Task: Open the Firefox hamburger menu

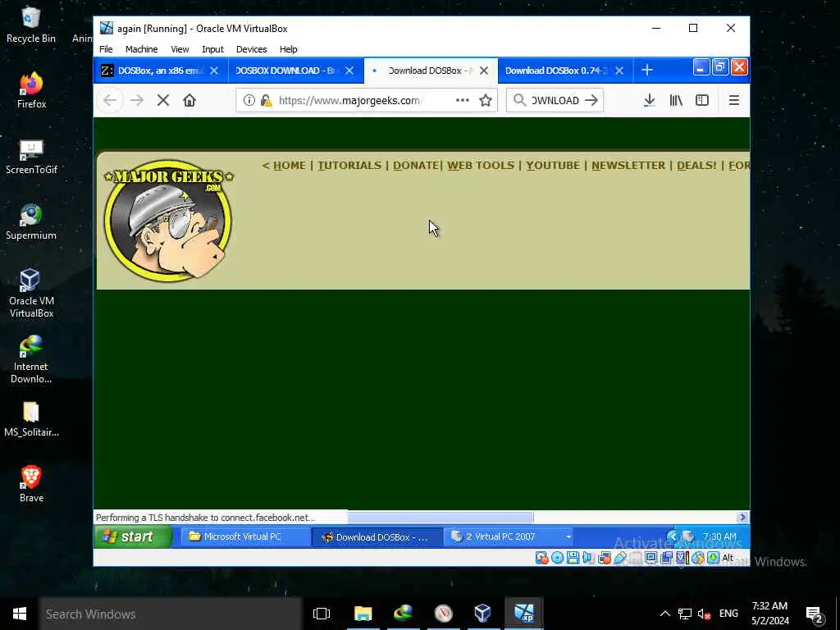Action: tap(734, 100)
